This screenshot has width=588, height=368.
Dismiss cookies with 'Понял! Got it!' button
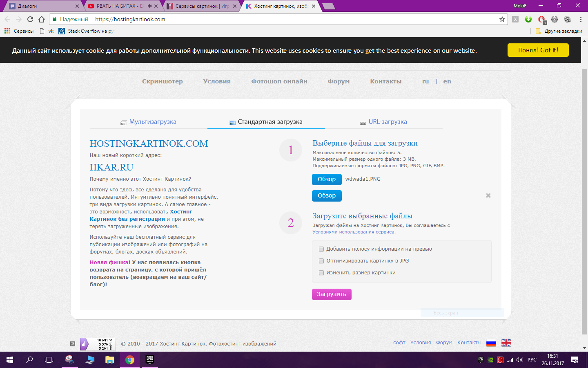tap(538, 50)
